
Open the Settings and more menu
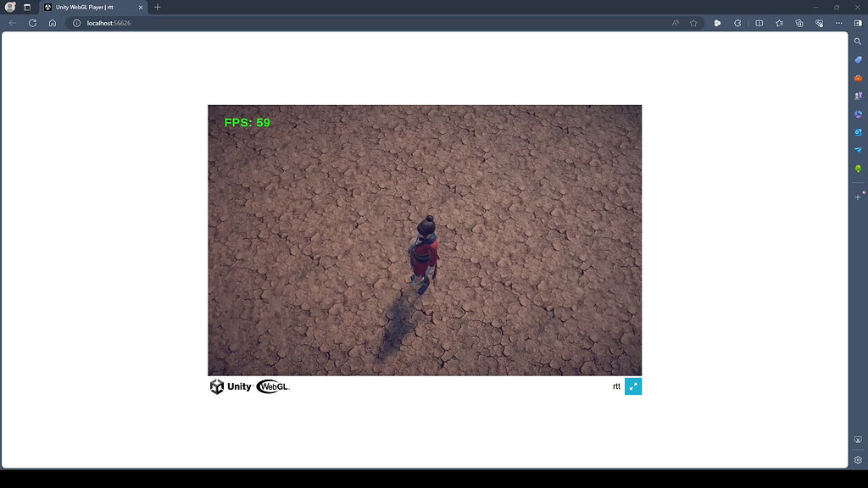click(839, 23)
